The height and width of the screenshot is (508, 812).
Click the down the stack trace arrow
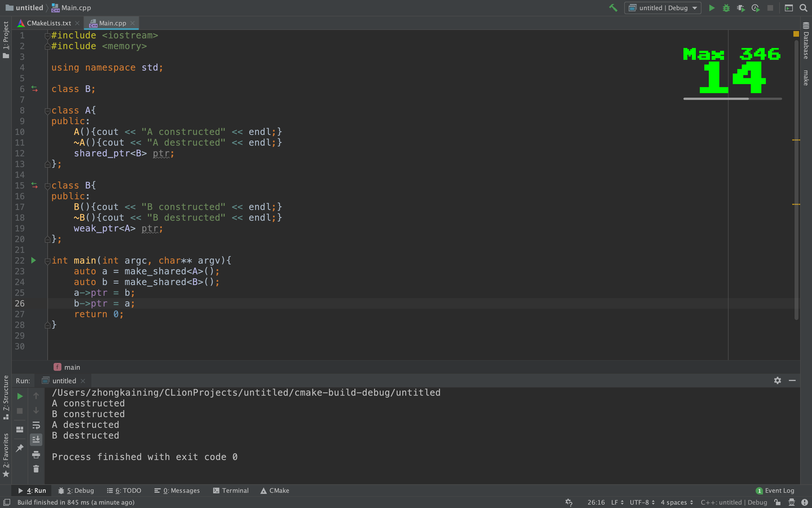36,410
